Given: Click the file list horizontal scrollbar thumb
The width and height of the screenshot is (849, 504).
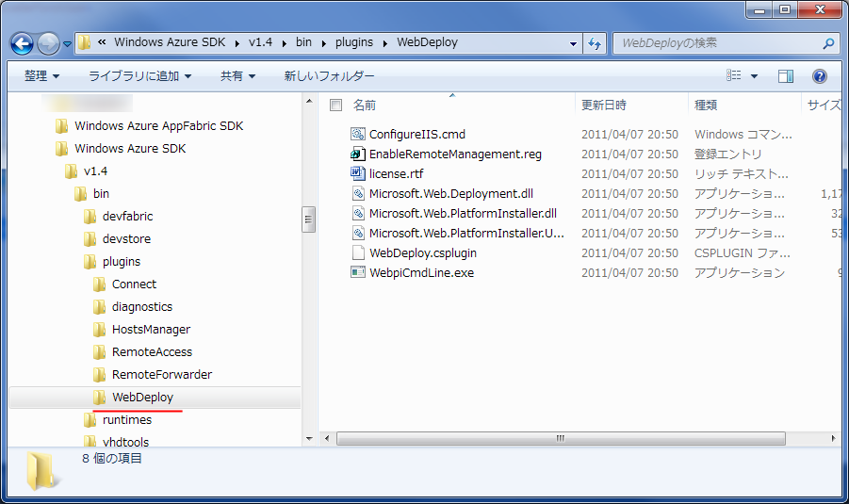Looking at the screenshot, I should (561, 438).
